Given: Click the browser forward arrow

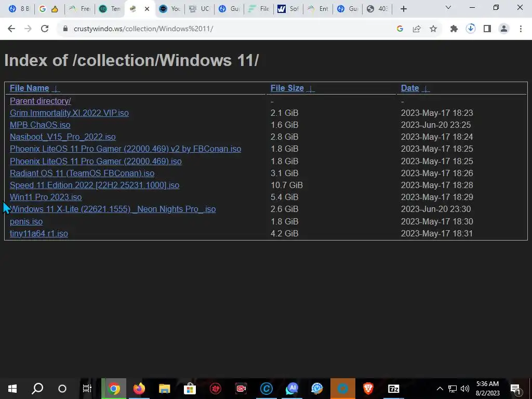Looking at the screenshot, I should coord(28,29).
